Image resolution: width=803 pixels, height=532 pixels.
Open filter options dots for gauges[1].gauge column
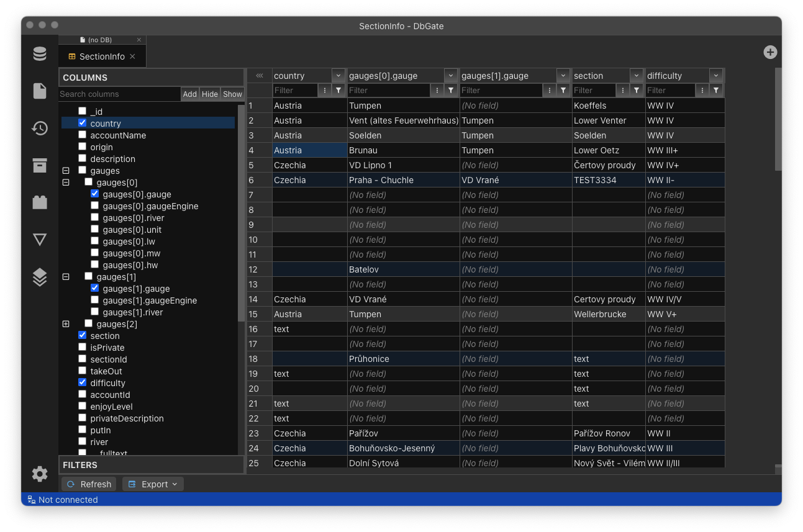[x=550, y=91]
